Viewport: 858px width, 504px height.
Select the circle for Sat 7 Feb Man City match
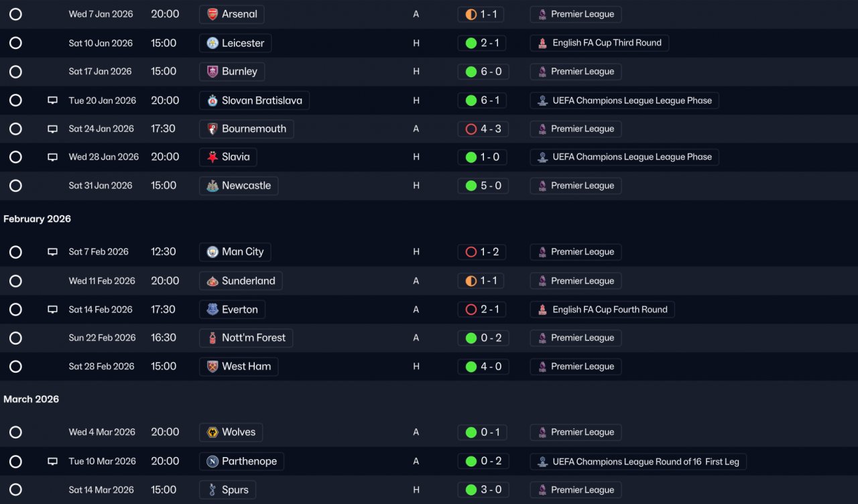coord(15,252)
